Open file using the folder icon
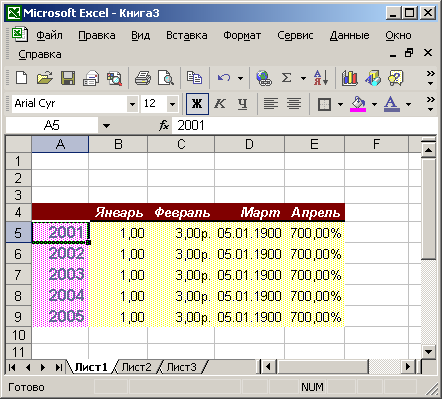The height and width of the screenshot is (399, 442). 45,78
